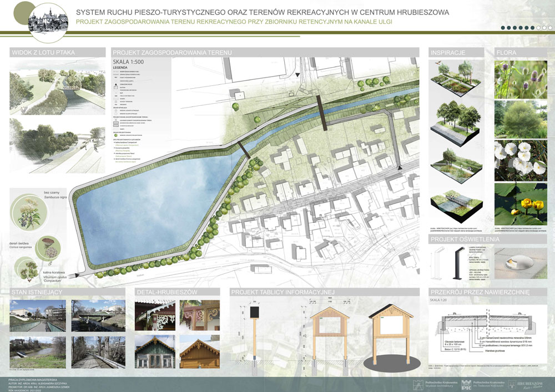This screenshot has width=555, height=392.
Task: Click the STAN ISTNIEJĄCY section header
Action: click(40, 292)
